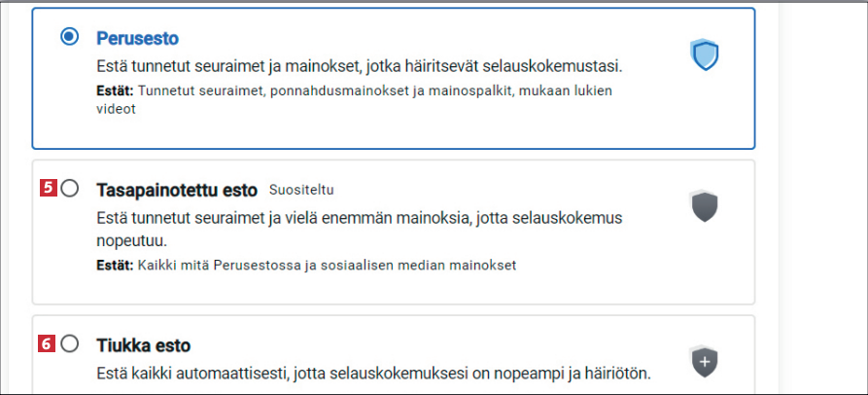
Task: Click the word videot in Perusesto details
Action: pyautogui.click(x=116, y=109)
